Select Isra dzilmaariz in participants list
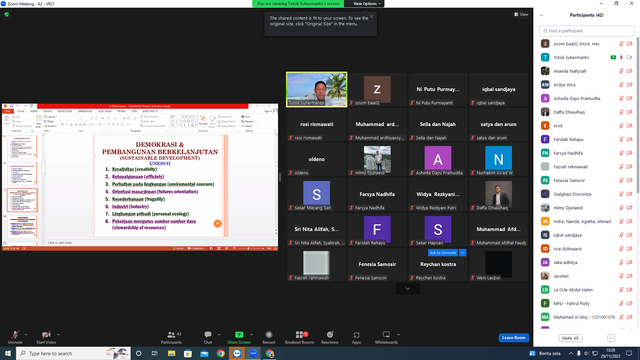This screenshot has height=360, width=640. pos(587,249)
